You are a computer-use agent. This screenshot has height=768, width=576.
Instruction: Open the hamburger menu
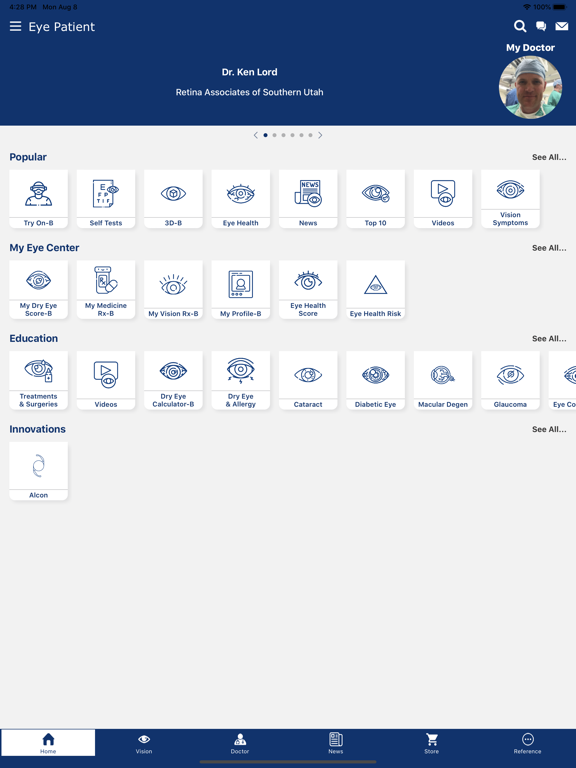pos(16,26)
